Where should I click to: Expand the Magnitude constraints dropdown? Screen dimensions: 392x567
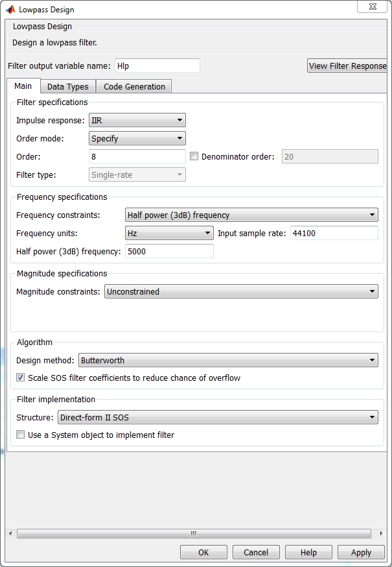click(x=241, y=292)
